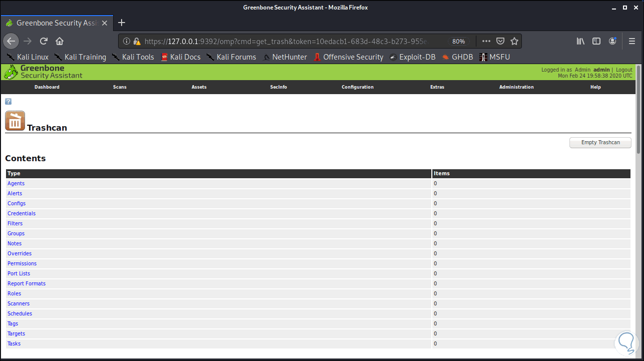Open a new browser tab
Image resolution: width=644 pixels, height=361 pixels.
(x=122, y=23)
